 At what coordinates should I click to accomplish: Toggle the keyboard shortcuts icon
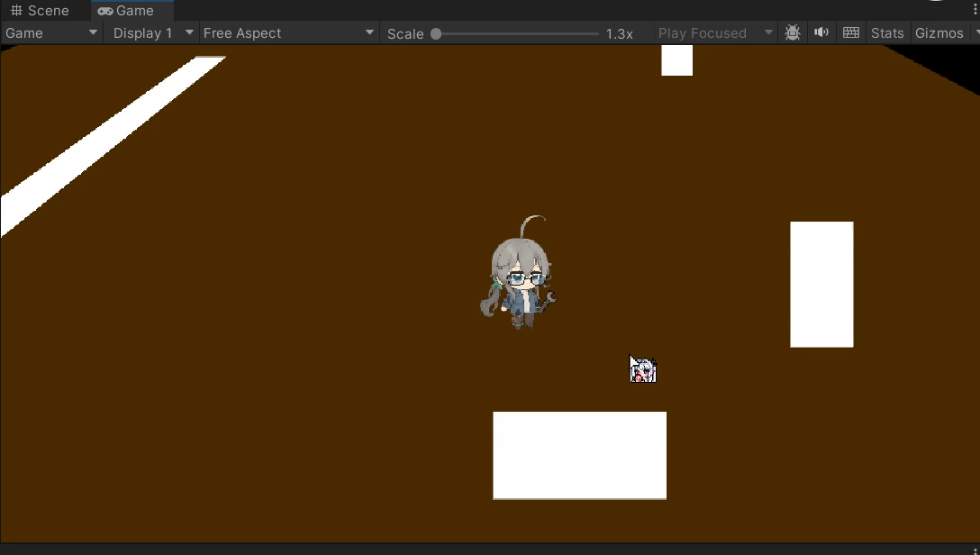[850, 33]
